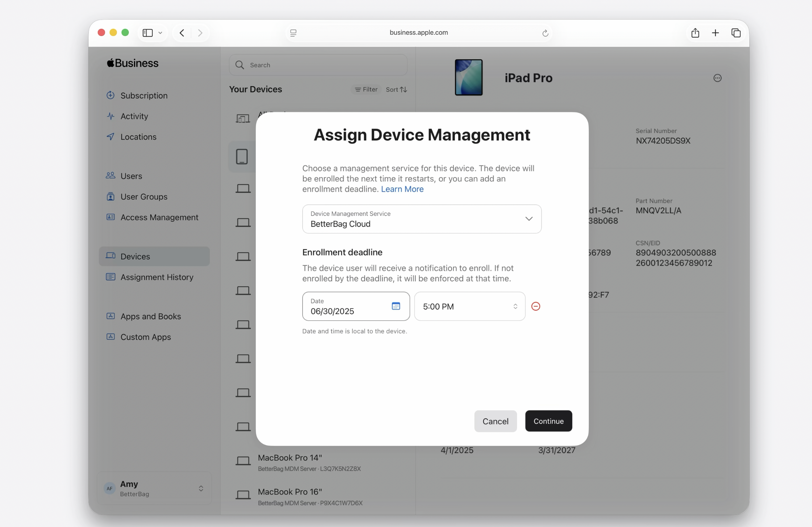
Task: Click the User Groups icon
Action: coord(110,196)
